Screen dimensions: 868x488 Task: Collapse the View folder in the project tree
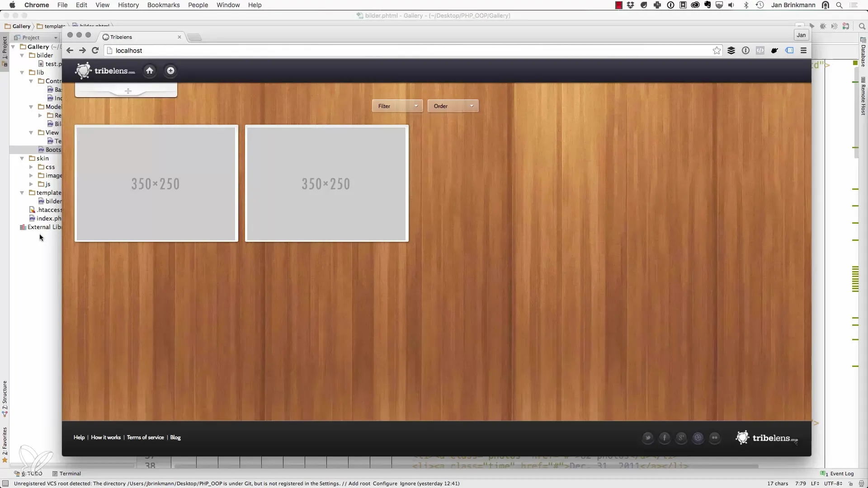(31, 132)
